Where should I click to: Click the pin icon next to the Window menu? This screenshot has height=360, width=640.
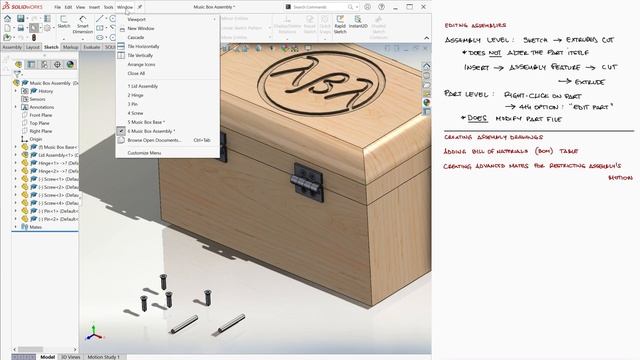[x=140, y=7]
